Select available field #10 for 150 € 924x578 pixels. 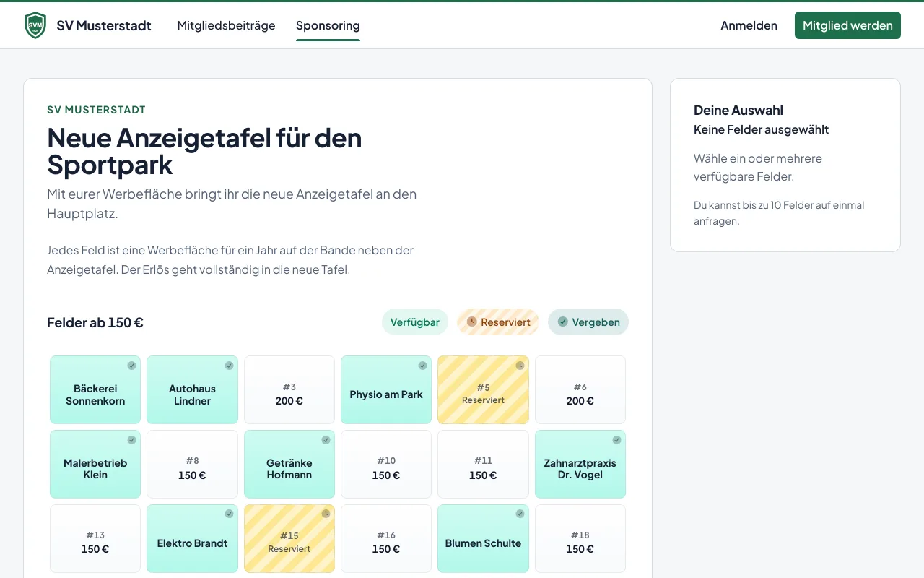(386, 464)
